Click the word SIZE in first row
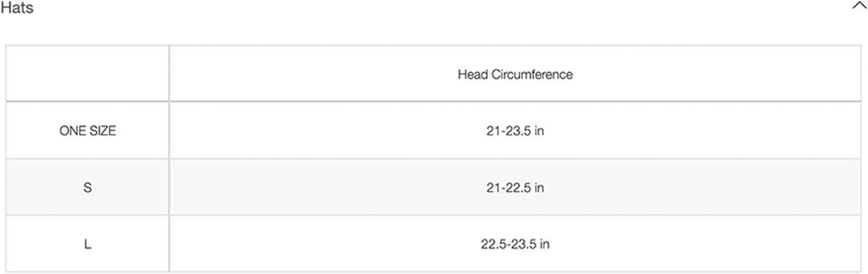 pyautogui.click(x=102, y=131)
